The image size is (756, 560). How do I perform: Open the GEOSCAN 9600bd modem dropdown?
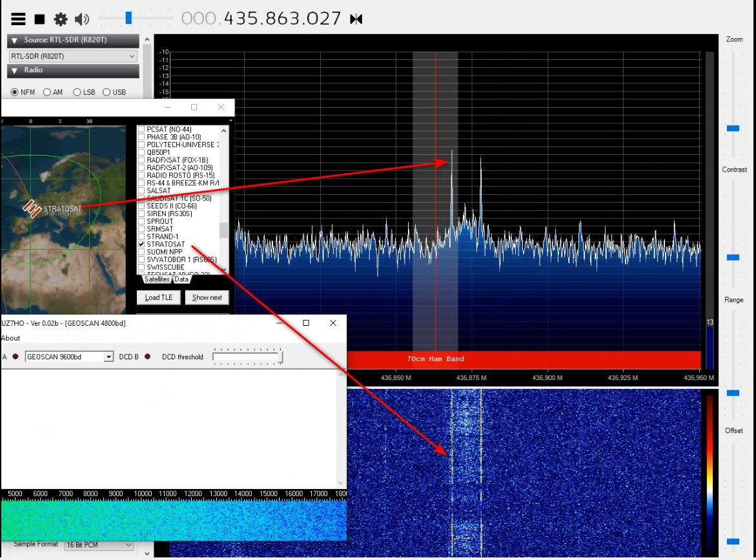[x=108, y=357]
